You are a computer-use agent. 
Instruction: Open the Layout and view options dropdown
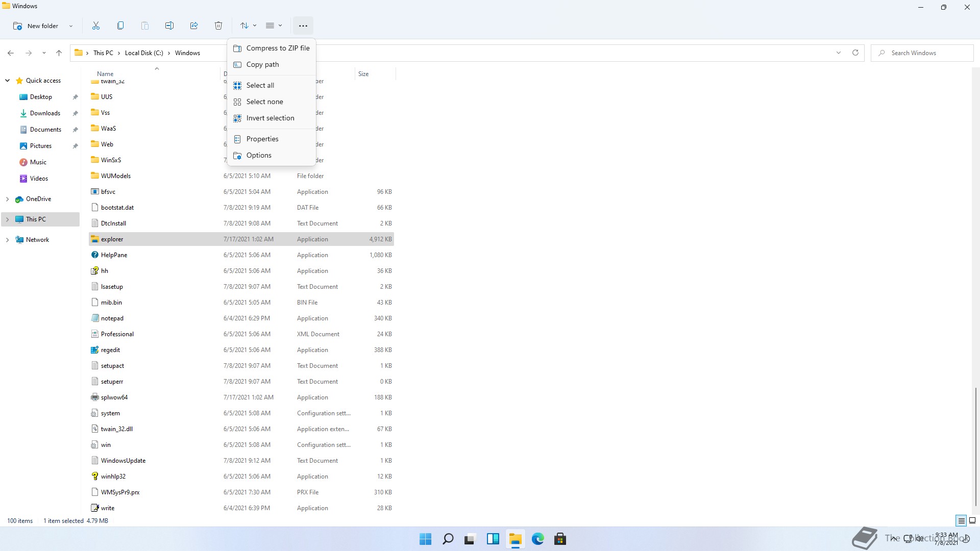274,26
